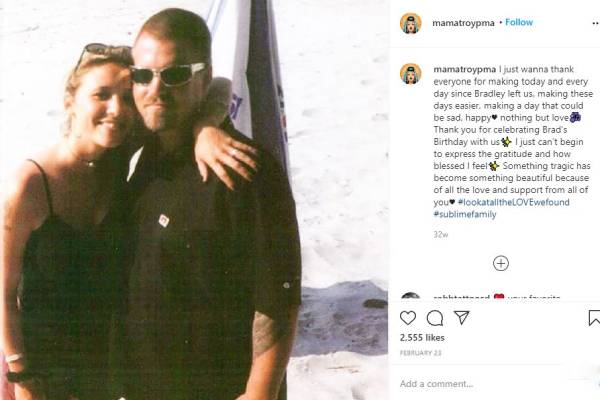Open mamatroypma avatar in header
Image resolution: width=600 pixels, height=400 pixels.
(411, 23)
